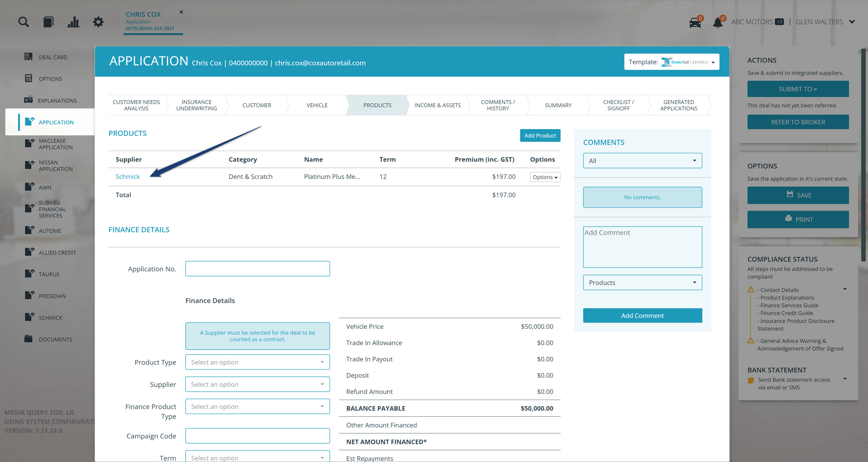Click the Campaign Code input field
The width and height of the screenshot is (868, 462).
click(258, 436)
